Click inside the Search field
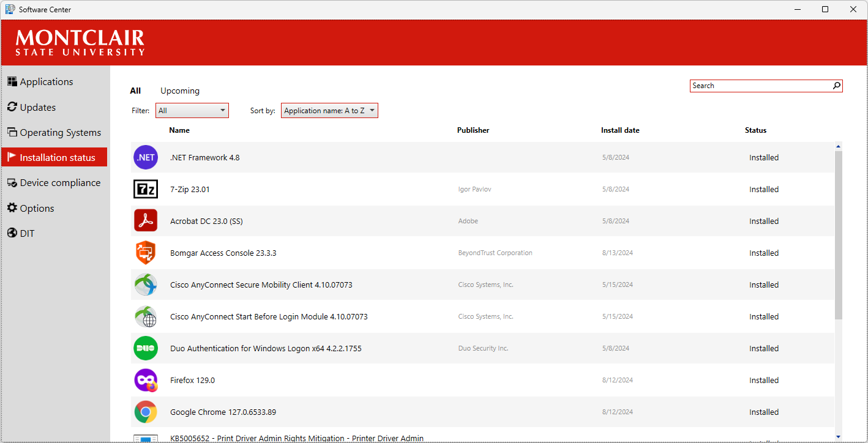868x443 pixels. click(x=759, y=85)
